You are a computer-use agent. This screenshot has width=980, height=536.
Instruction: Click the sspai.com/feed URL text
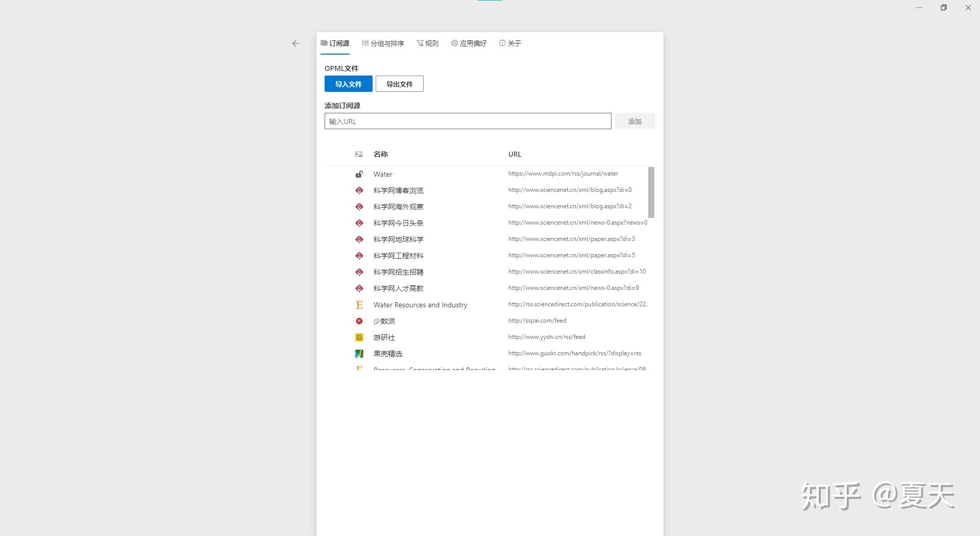(x=536, y=320)
